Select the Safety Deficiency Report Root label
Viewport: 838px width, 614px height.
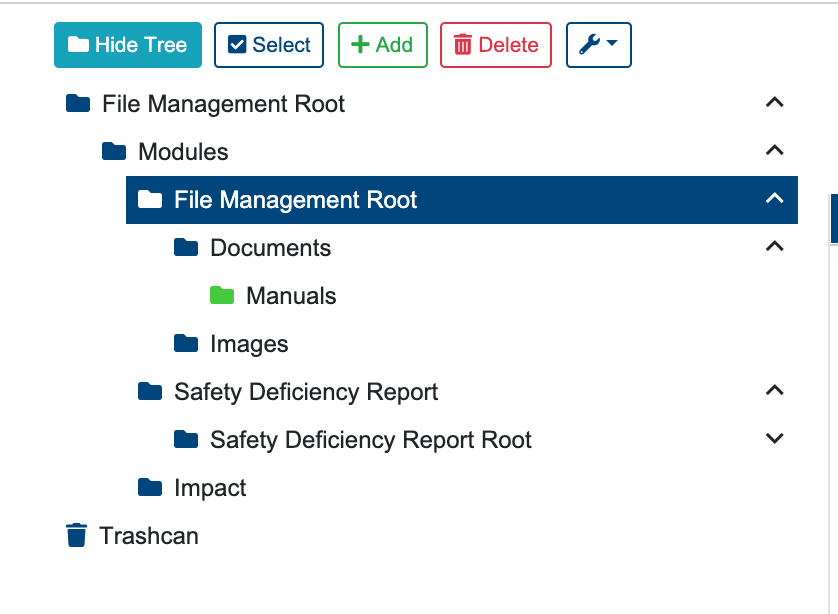point(371,440)
